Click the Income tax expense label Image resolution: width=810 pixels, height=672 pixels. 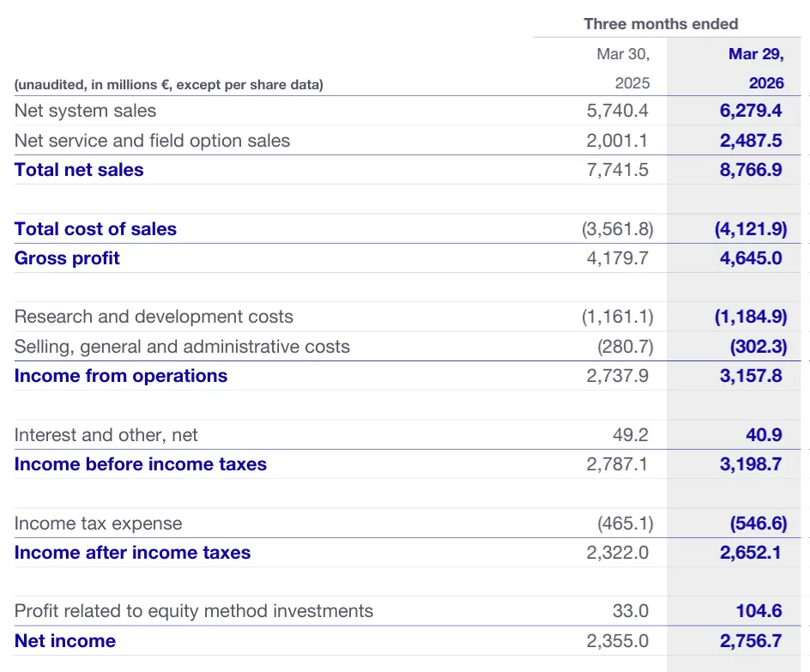point(99,524)
